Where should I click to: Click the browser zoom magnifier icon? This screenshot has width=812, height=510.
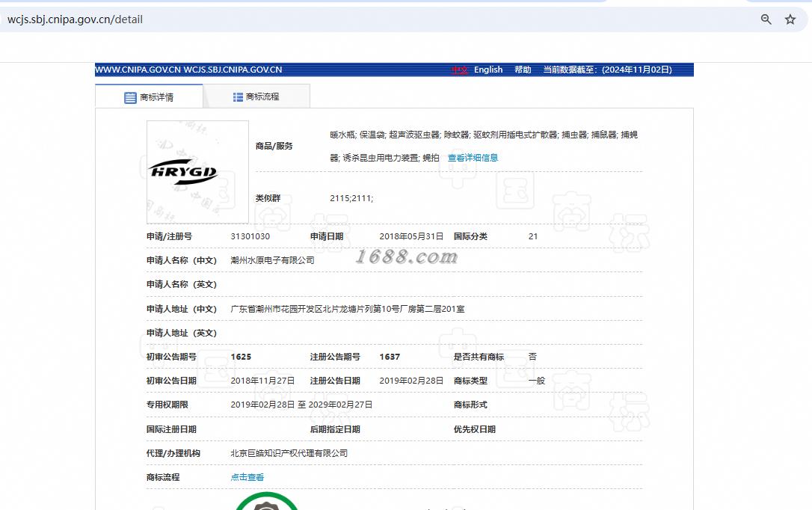(x=766, y=19)
